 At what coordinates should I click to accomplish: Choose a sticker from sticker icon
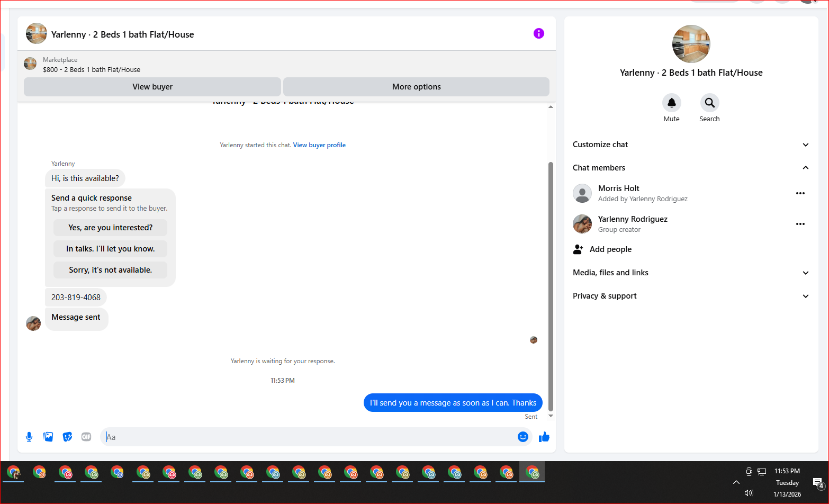[67, 437]
